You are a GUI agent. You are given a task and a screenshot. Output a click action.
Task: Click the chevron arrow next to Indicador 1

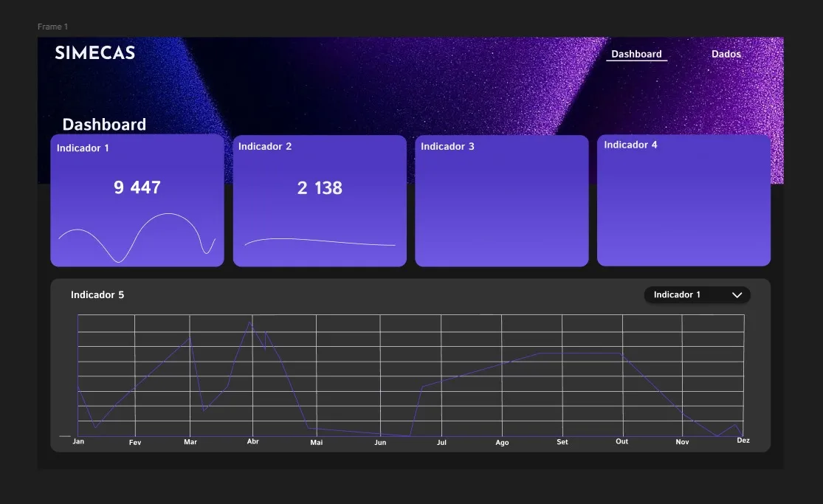point(736,294)
